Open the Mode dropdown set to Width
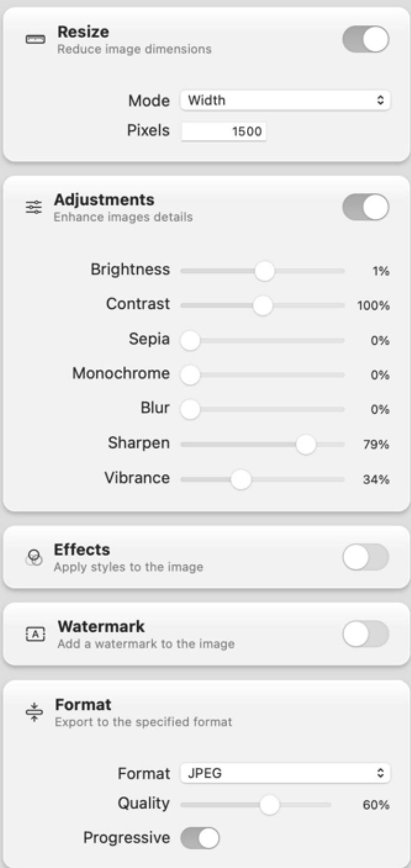This screenshot has height=868, width=411. coord(285,100)
